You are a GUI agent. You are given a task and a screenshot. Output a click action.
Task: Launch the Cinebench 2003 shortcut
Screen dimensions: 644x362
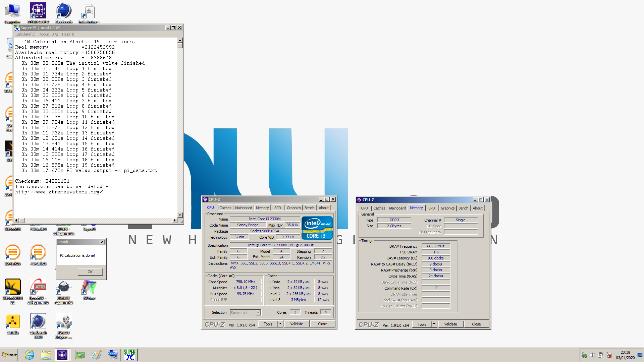pyautogui.click(x=38, y=326)
